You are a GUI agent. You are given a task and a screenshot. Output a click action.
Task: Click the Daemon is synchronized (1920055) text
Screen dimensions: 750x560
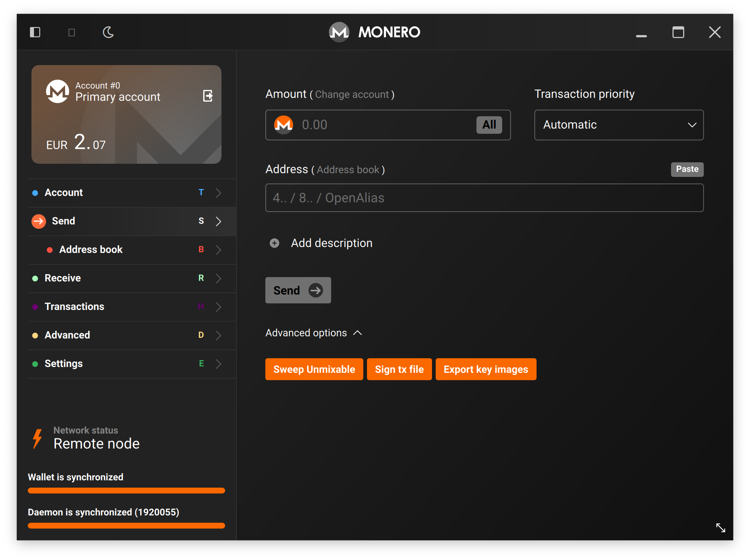coord(103,512)
